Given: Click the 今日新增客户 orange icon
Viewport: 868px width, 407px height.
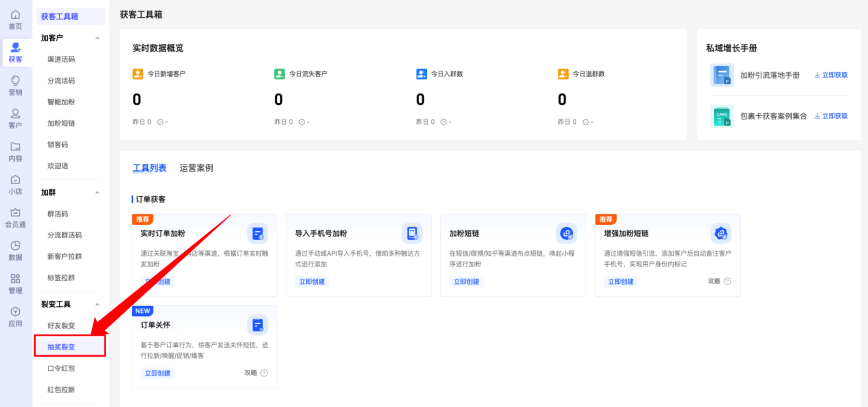Looking at the screenshot, I should click(138, 74).
